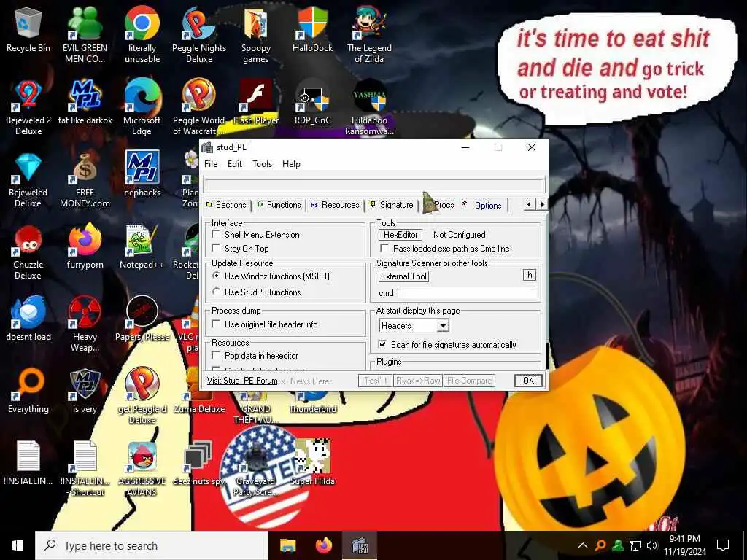Enable Shell Menu Extension checkbox
This screenshot has width=747, height=560.
click(216, 234)
